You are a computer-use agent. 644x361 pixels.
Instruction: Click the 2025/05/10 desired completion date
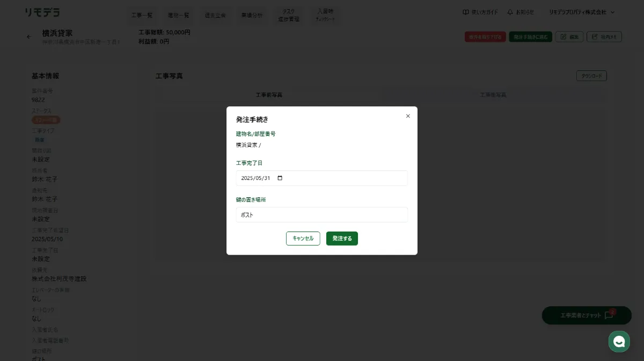click(x=47, y=239)
